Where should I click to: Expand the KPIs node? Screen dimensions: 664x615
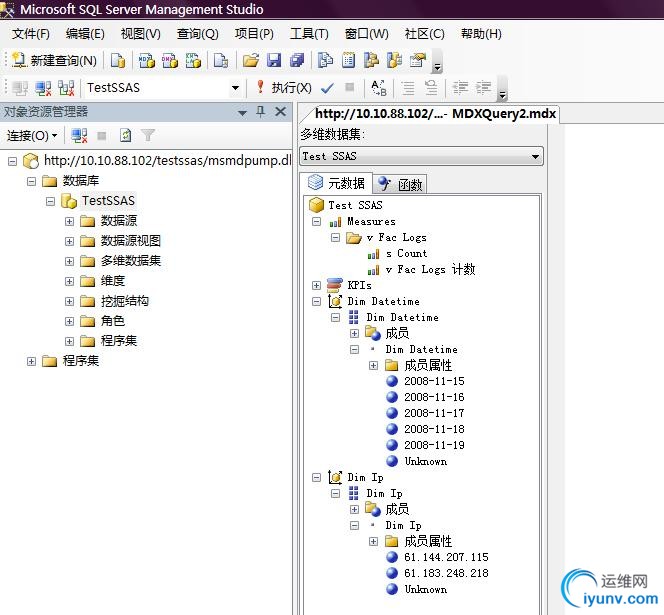(316, 285)
